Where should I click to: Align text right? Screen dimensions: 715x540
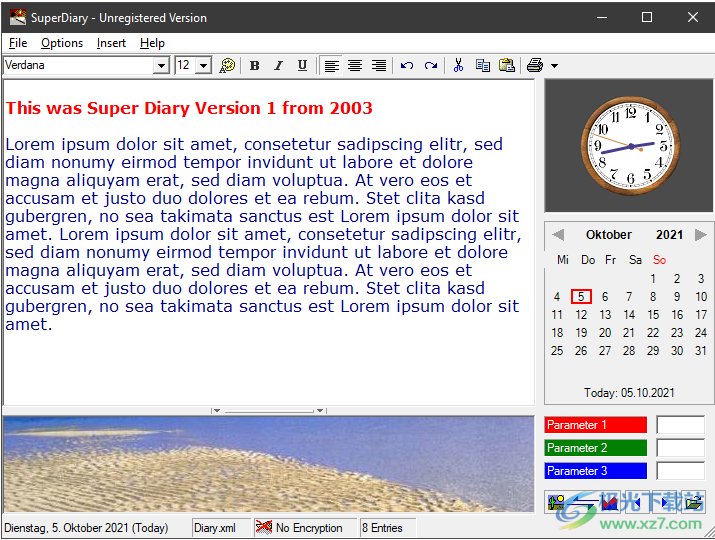(x=379, y=66)
